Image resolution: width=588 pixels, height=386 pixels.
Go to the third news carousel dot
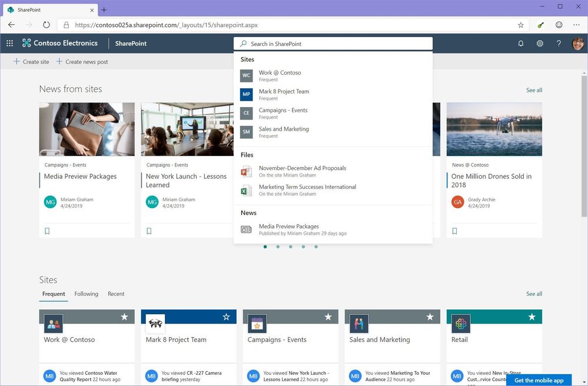[x=291, y=247]
